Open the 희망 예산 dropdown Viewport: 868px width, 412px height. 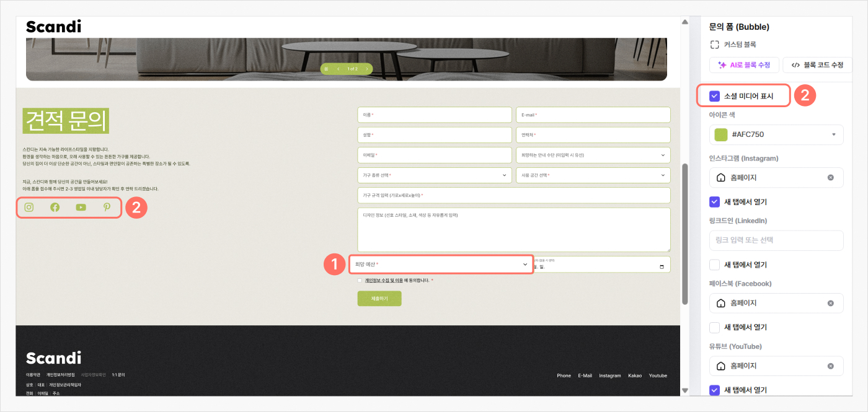point(441,265)
